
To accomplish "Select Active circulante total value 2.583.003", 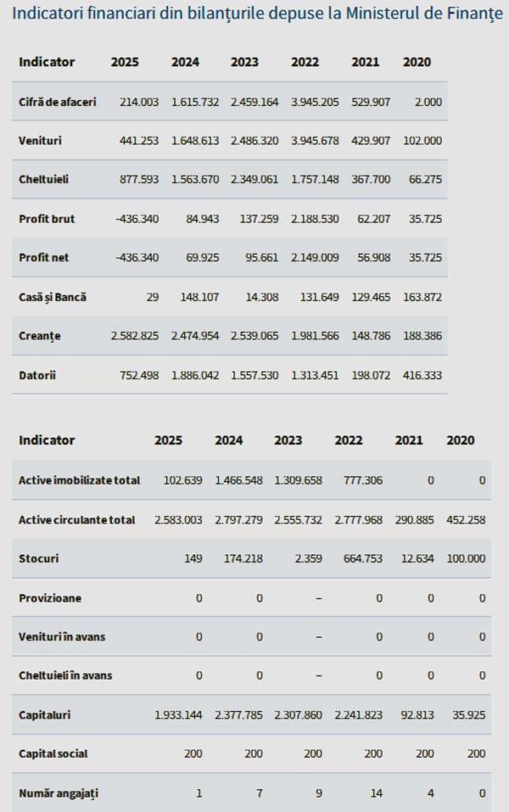I will click(x=178, y=520).
